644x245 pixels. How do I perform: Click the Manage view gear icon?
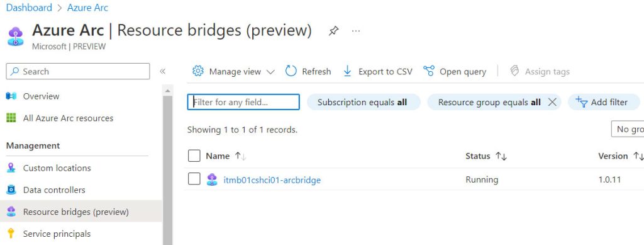tap(198, 71)
